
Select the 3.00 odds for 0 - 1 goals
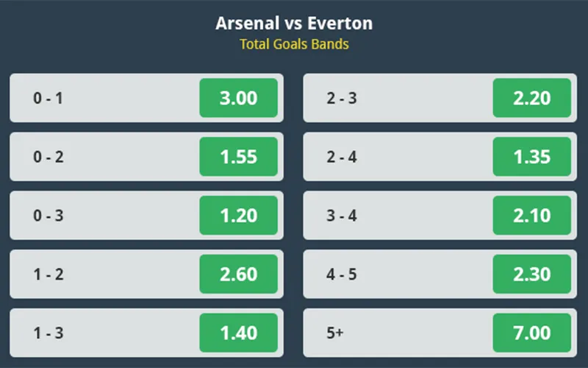point(238,98)
